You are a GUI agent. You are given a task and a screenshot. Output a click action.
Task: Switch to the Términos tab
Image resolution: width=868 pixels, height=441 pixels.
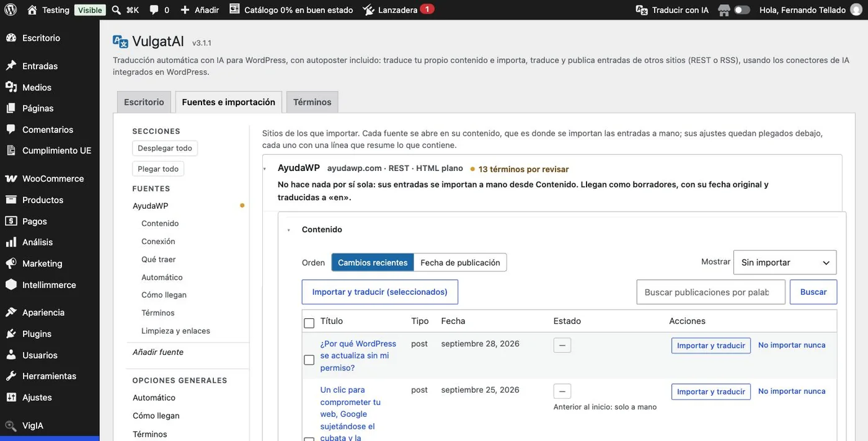pos(312,102)
